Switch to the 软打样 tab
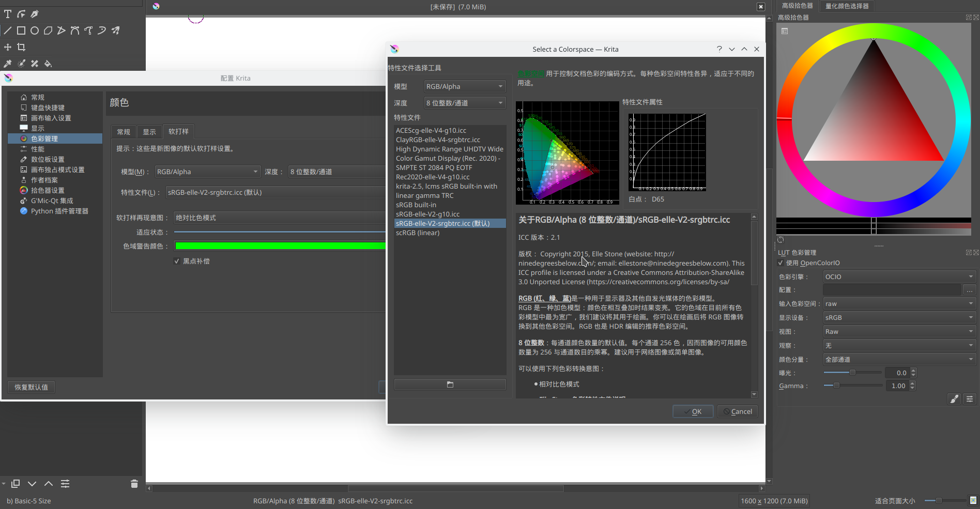Viewport: 980px width, 509px height. tap(178, 131)
